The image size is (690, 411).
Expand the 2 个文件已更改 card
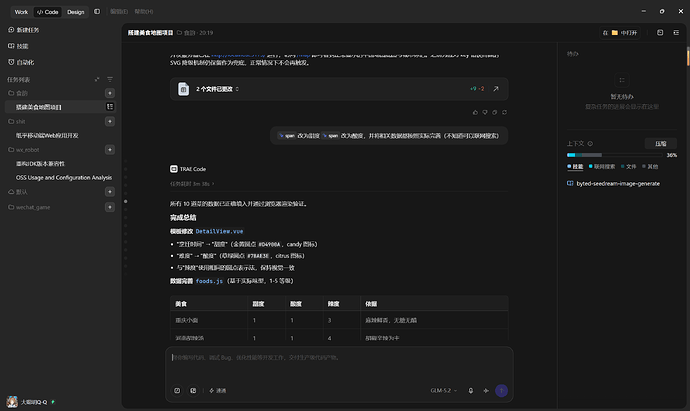coord(217,89)
